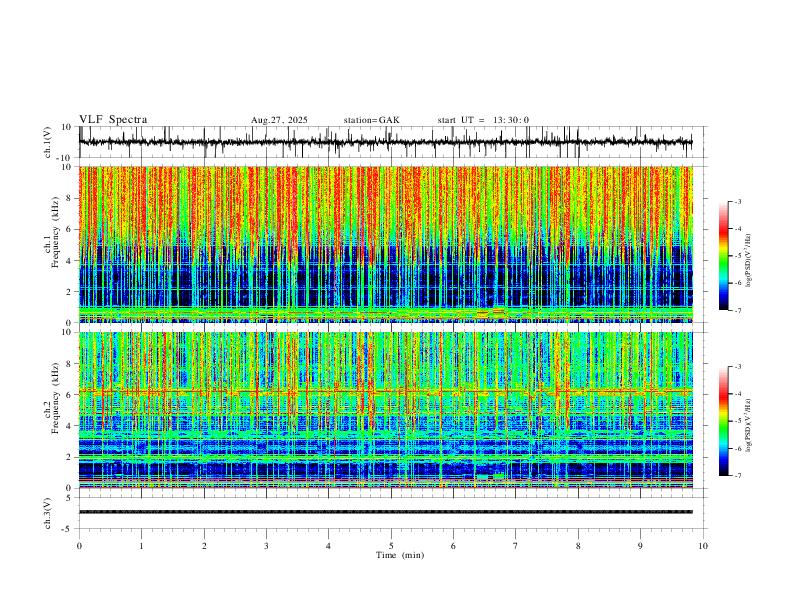The width and height of the screenshot is (792, 612).
Task: Click the date 'Aug.27, 2025' label
Action: click(x=279, y=120)
